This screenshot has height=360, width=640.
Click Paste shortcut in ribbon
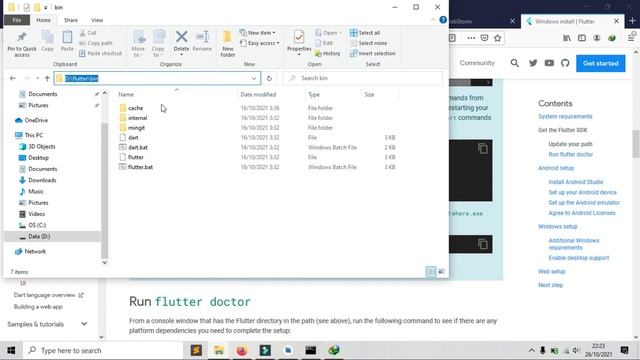pyautogui.click(x=100, y=53)
